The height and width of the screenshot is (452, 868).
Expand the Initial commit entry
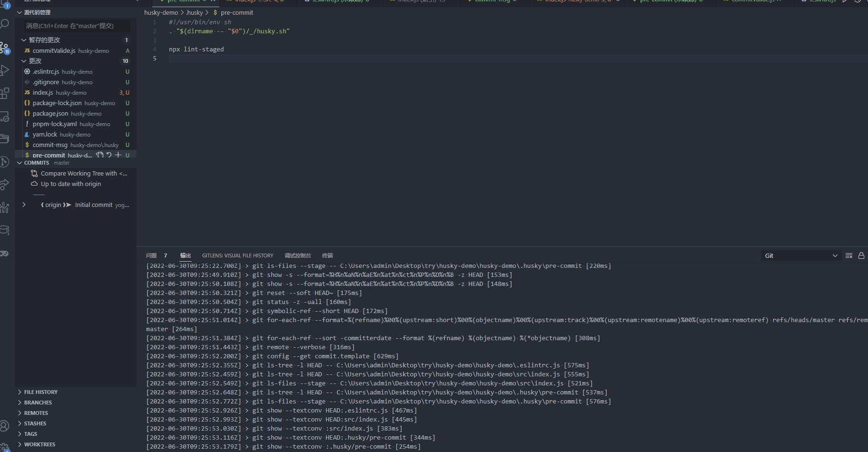coord(24,205)
